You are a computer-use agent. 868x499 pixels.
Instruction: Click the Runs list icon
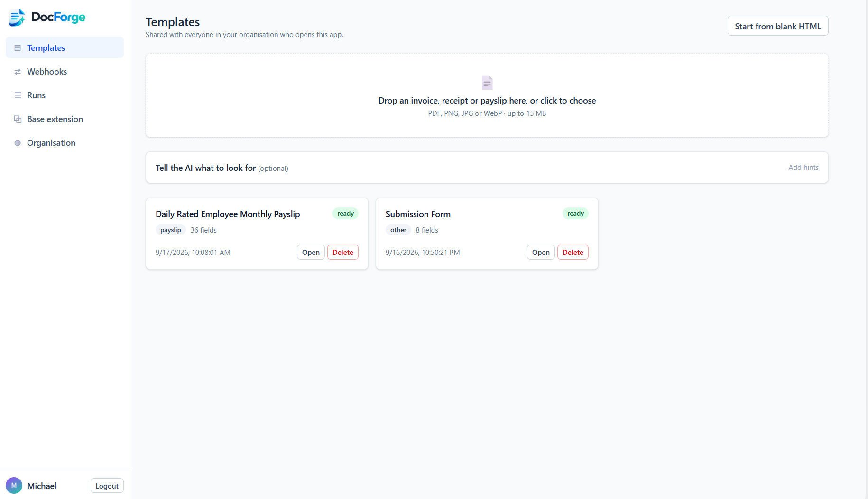[x=18, y=95]
